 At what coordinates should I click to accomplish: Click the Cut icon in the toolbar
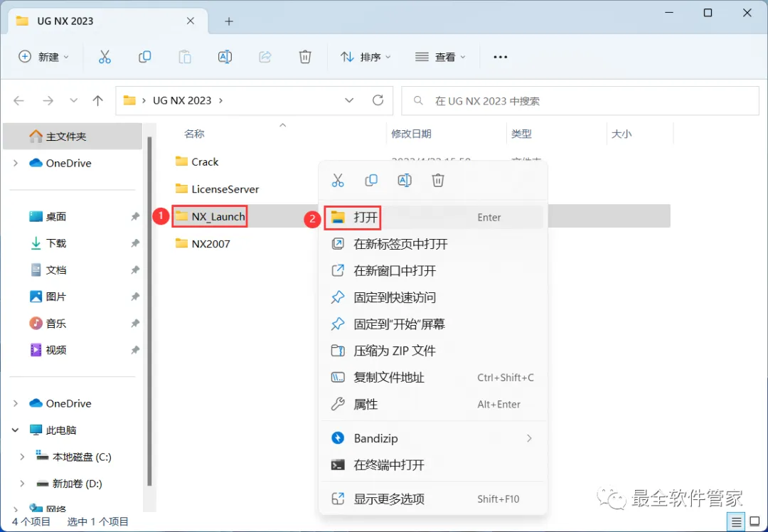105,57
